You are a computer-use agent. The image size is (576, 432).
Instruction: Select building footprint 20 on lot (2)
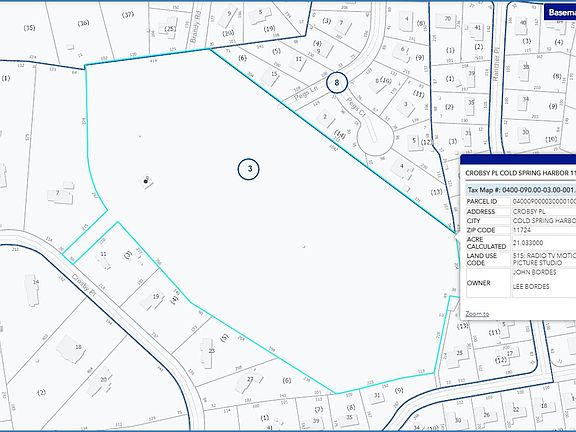click(100, 381)
